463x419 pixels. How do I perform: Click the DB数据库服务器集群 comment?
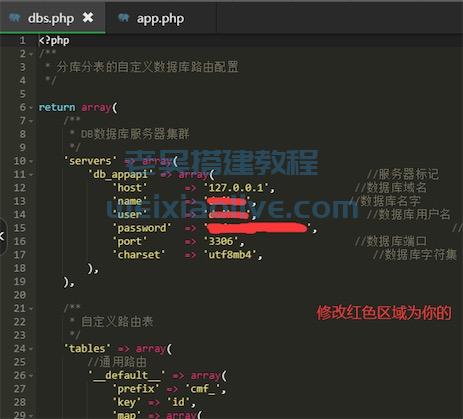pyautogui.click(x=135, y=134)
